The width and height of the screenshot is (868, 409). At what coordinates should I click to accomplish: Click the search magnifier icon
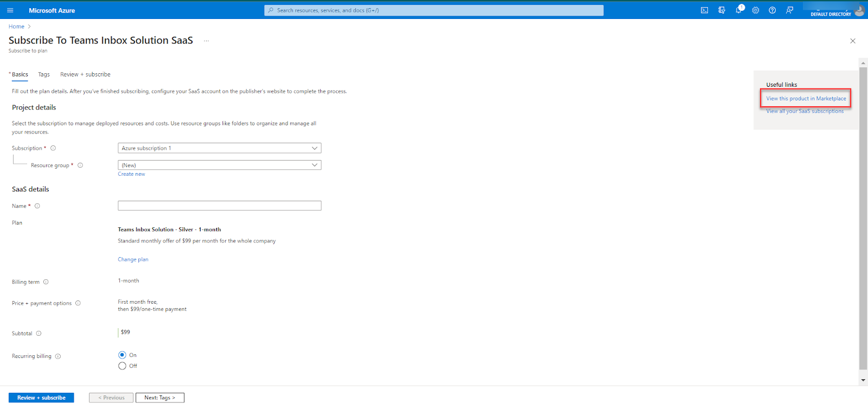[271, 10]
